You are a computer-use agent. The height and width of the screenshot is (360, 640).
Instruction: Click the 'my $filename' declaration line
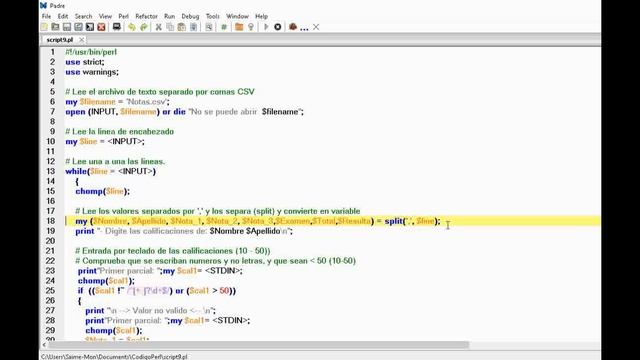click(117, 102)
